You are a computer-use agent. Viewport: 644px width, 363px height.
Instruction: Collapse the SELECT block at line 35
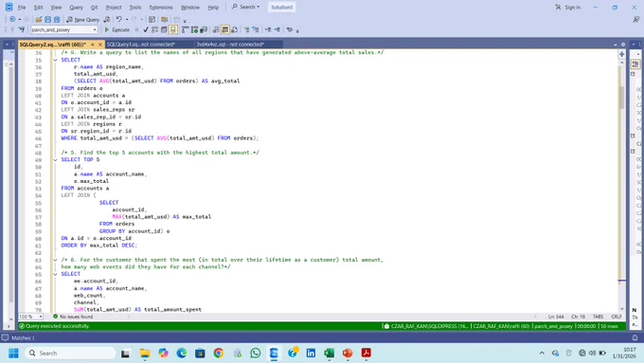click(x=55, y=60)
